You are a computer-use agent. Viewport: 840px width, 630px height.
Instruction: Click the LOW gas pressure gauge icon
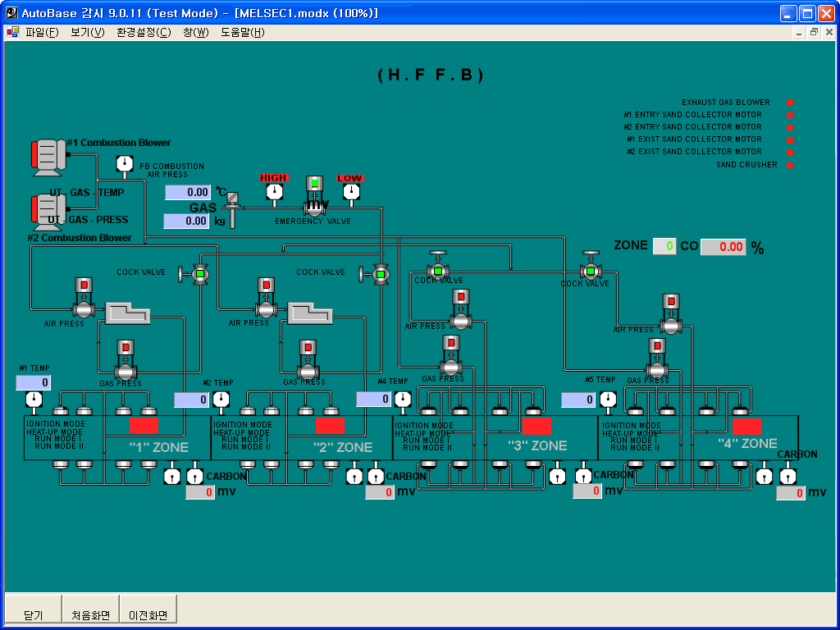point(351,191)
